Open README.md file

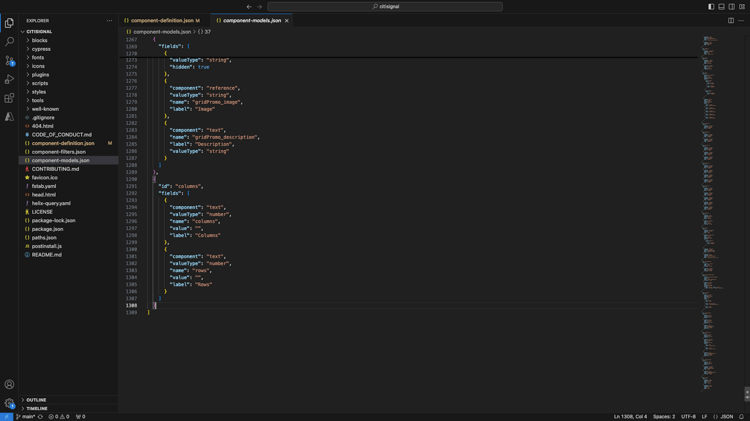tap(46, 255)
